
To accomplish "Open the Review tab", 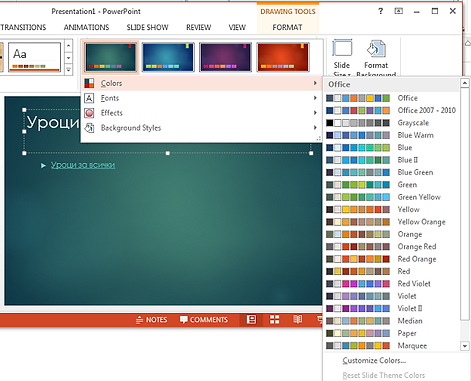I will pyautogui.click(x=199, y=27).
